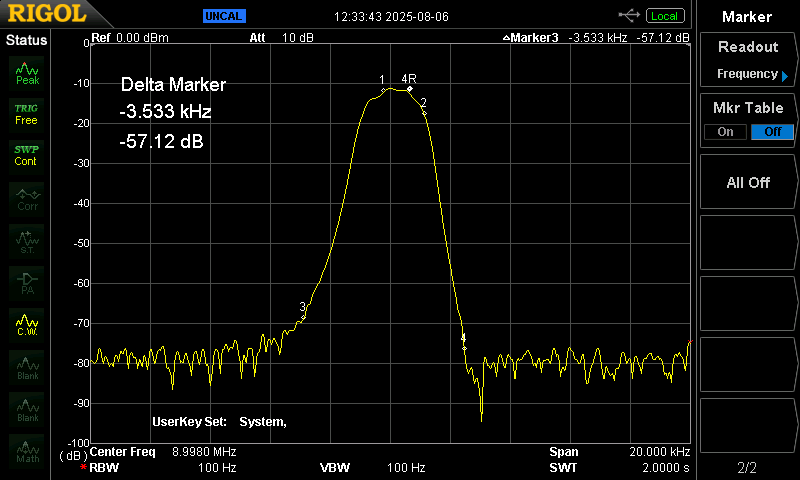Select the Math trace icon

pyautogui.click(x=27, y=452)
